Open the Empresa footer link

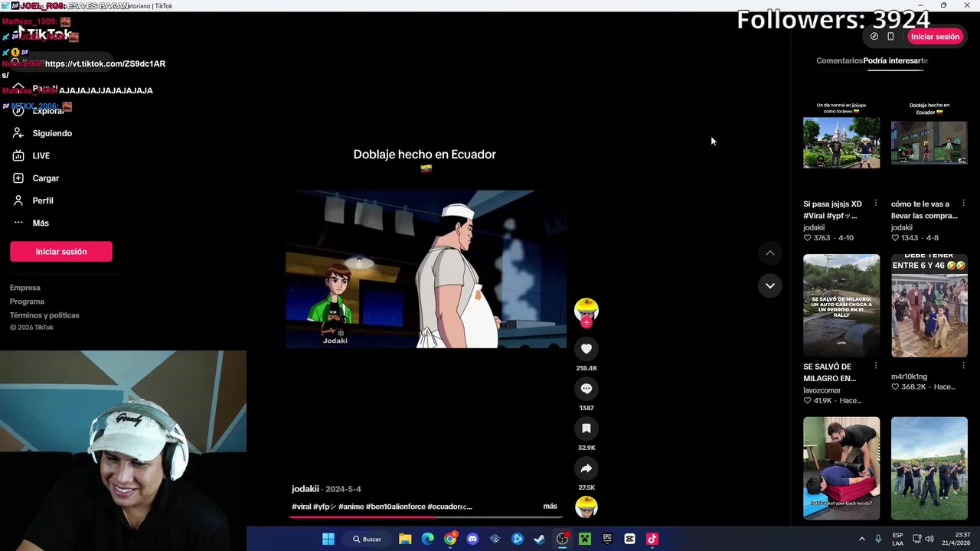(25, 288)
